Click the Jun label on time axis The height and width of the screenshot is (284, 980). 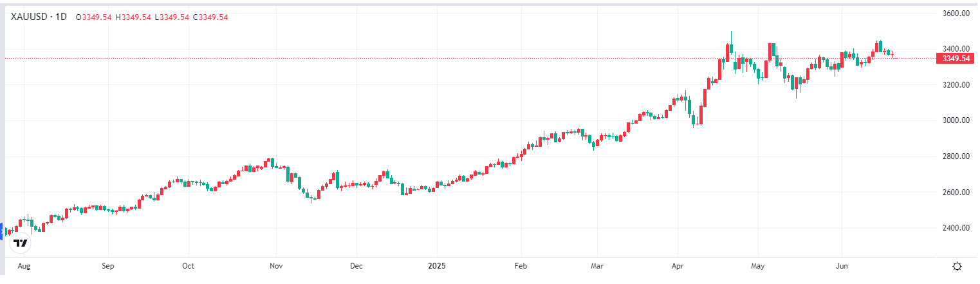[841, 266]
